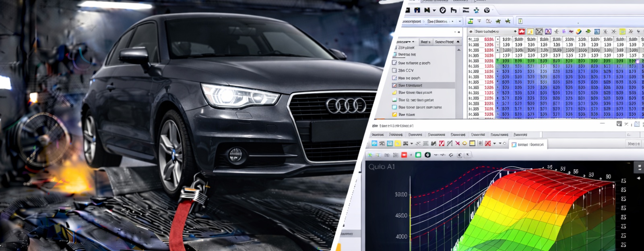The image size is (644, 251).
Task: Toggle the checkbox next to '2Ba CCV'
Action: pyautogui.click(x=394, y=70)
